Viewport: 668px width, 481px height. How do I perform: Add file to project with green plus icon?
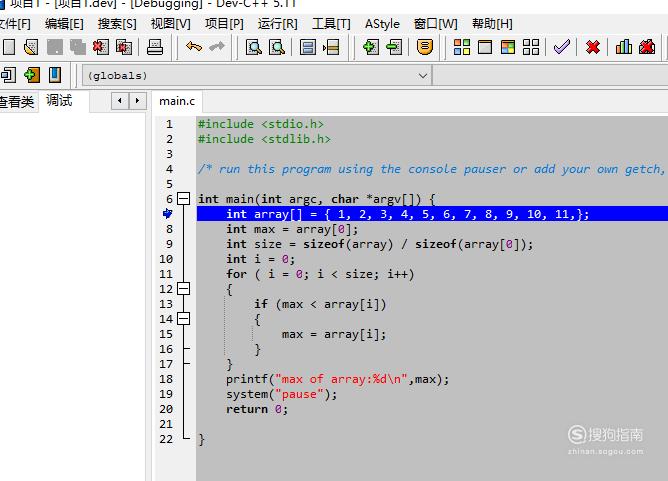click(371, 47)
